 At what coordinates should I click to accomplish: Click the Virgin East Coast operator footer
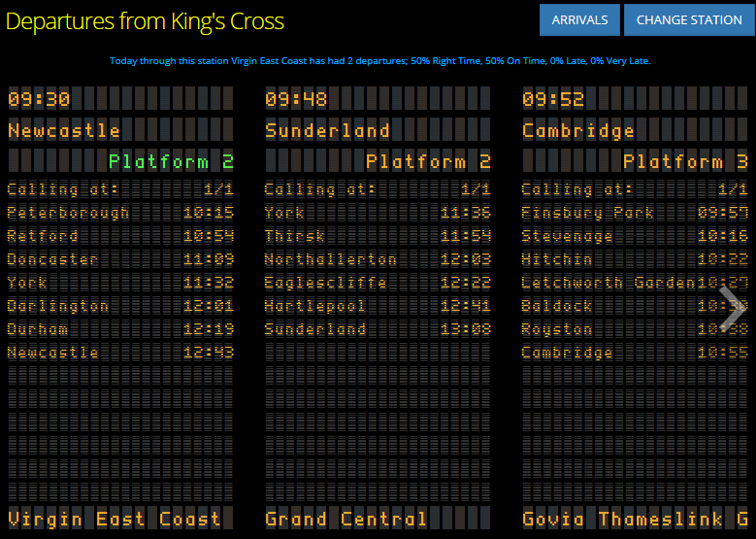[115, 519]
